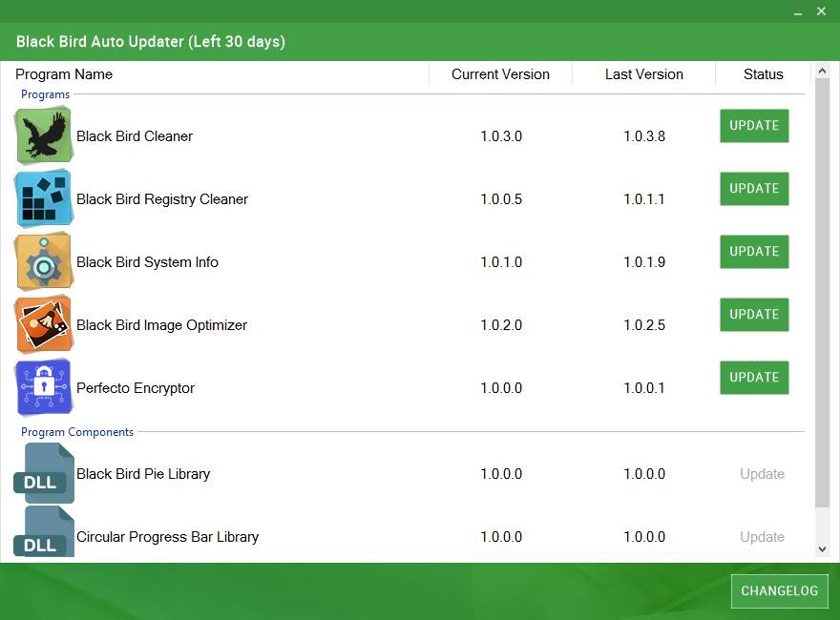Update Black Bird System Info

click(754, 252)
